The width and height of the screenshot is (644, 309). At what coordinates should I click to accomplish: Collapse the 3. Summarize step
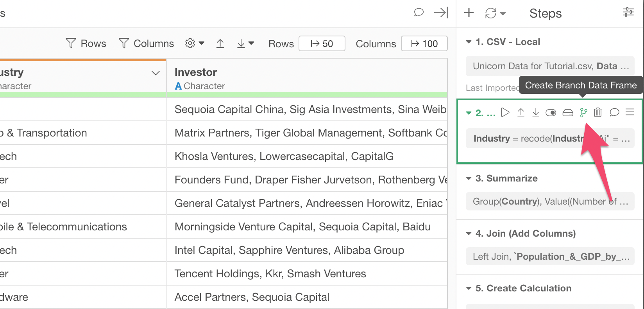point(469,178)
